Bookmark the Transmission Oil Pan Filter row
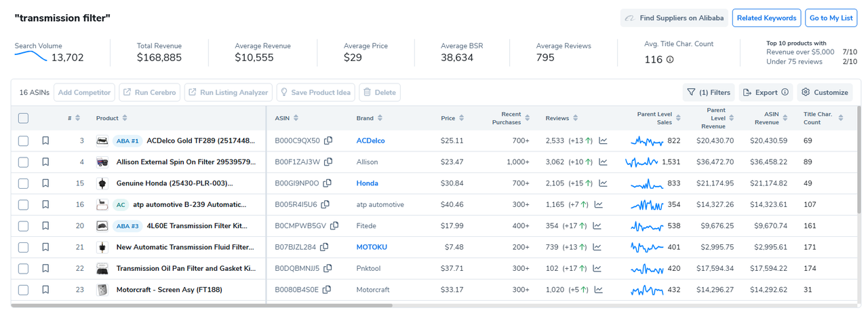This screenshot has height=317, width=868. pos(45,268)
